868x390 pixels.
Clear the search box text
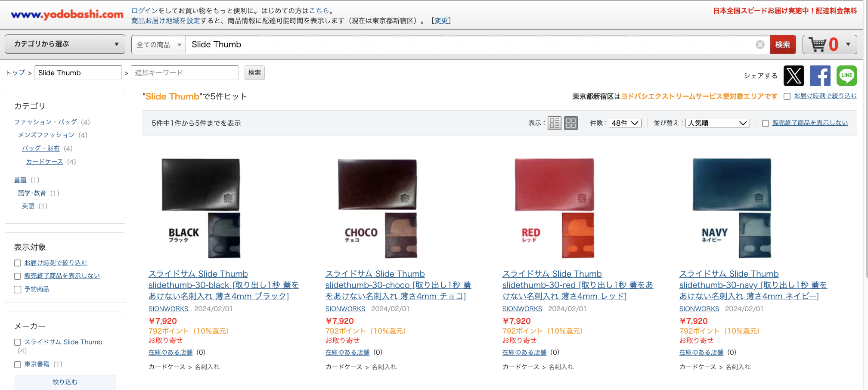click(x=760, y=45)
